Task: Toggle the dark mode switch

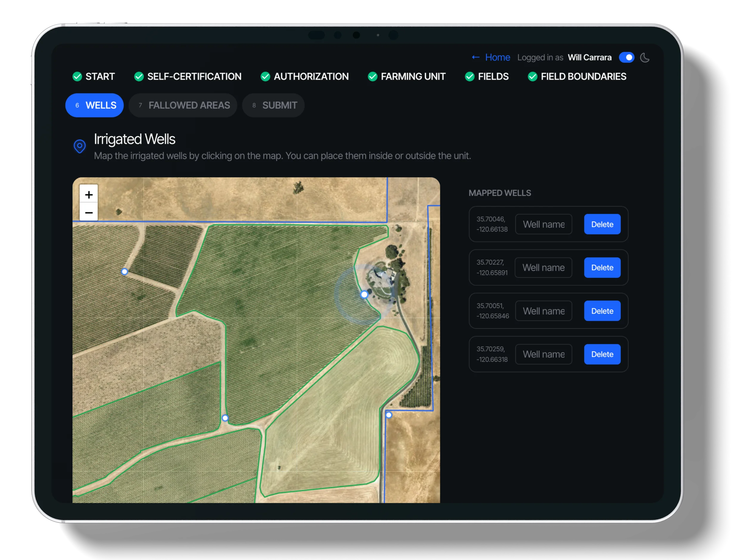Action: pyautogui.click(x=627, y=57)
